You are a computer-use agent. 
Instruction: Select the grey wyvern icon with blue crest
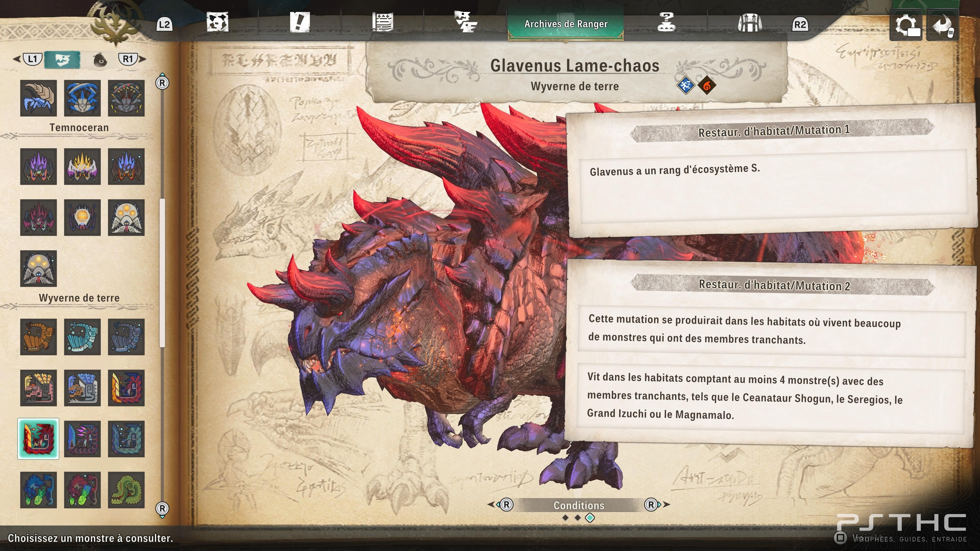82,388
